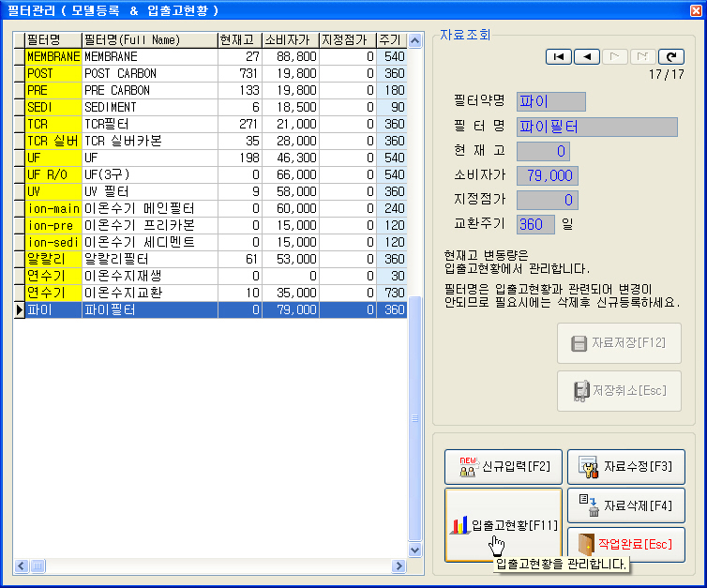Viewport: 707px width, 588px height.
Task: Click 자료수정[F3] edit data button
Action: click(625, 467)
